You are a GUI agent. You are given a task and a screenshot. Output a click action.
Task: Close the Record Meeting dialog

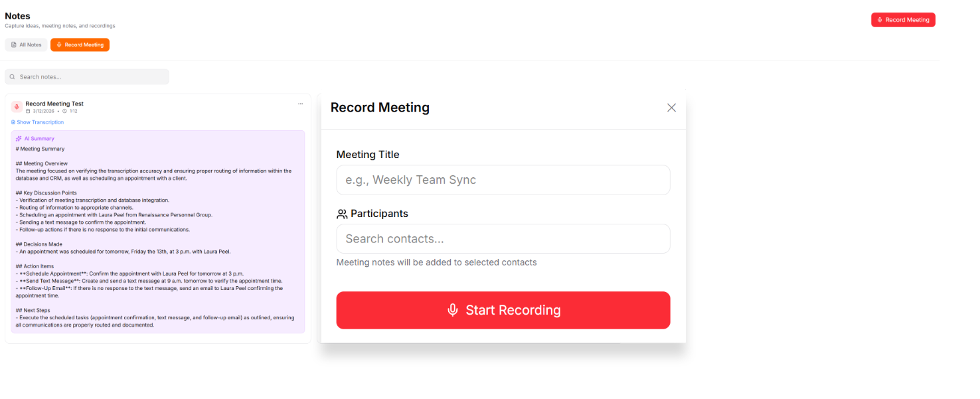[671, 108]
